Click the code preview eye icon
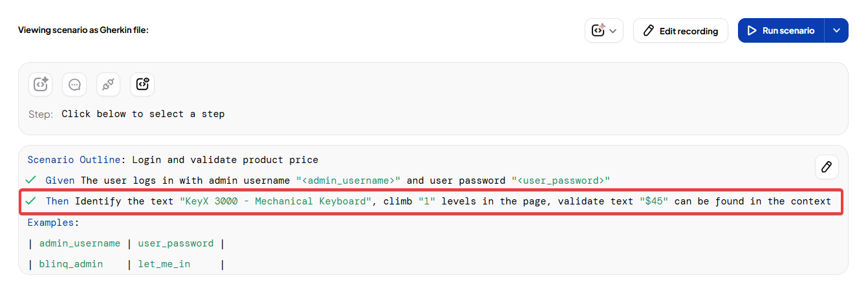Image resolution: width=868 pixels, height=286 pixels. pos(142,84)
